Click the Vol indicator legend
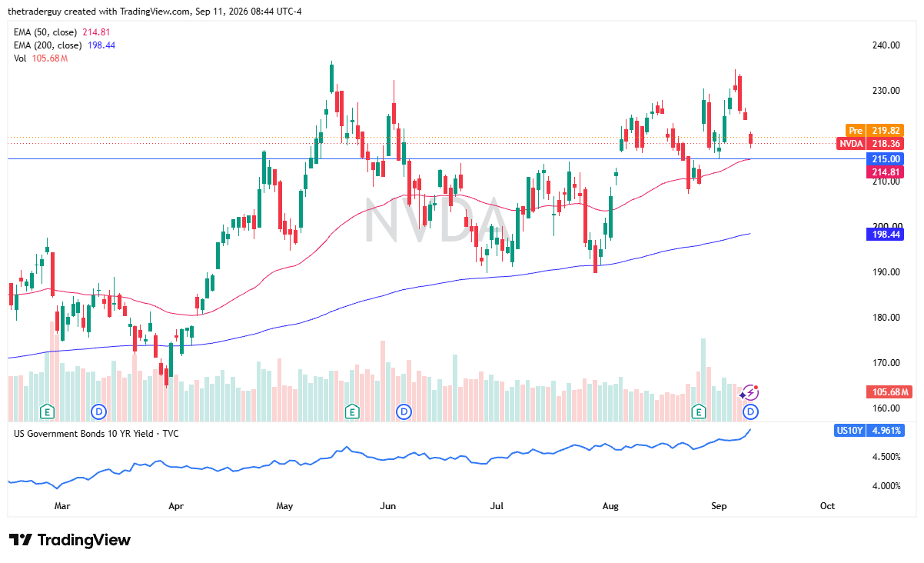Screen dimensions: 924x563 point(42,59)
